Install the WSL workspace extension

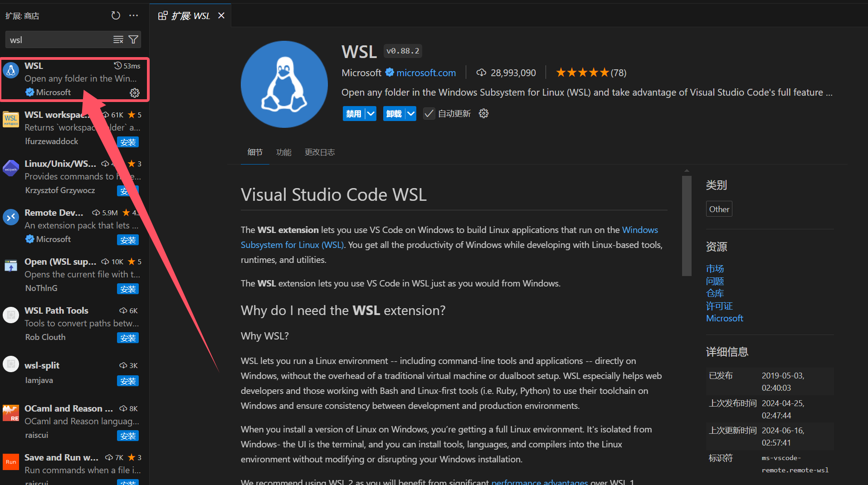tap(128, 142)
